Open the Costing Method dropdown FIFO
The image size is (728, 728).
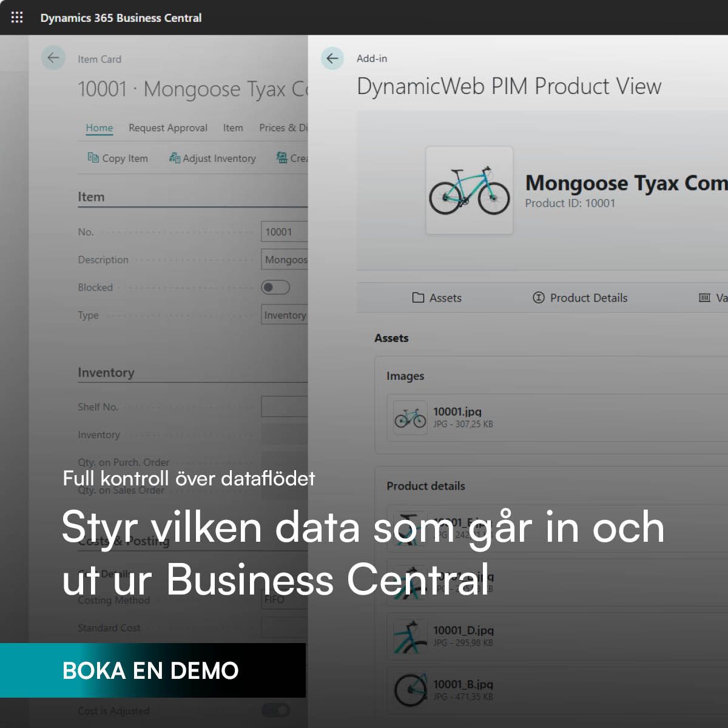pos(285,599)
